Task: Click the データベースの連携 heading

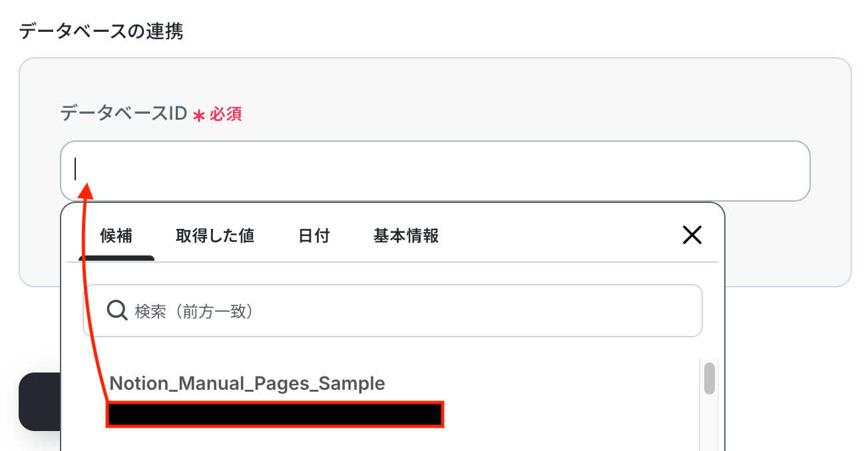Action: [101, 31]
